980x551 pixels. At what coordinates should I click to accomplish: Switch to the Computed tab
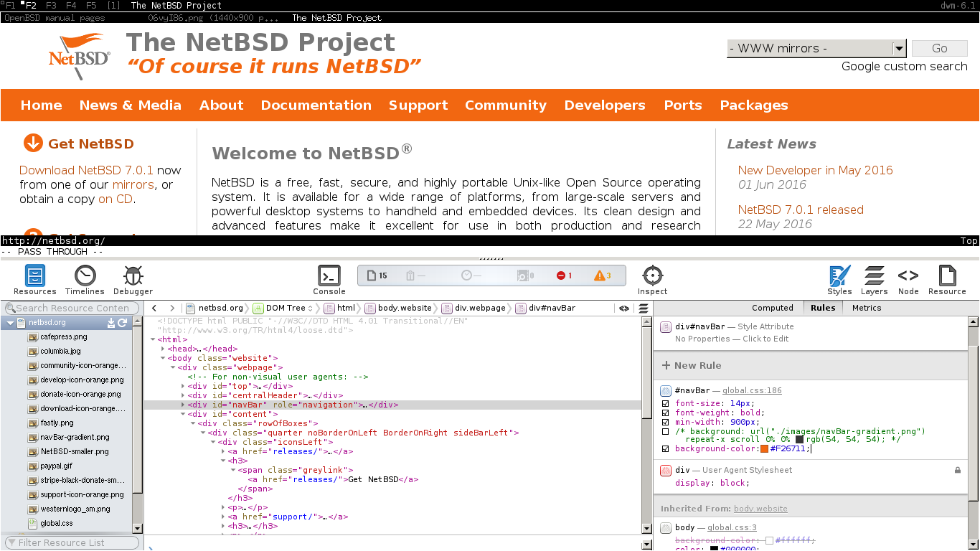[773, 308]
